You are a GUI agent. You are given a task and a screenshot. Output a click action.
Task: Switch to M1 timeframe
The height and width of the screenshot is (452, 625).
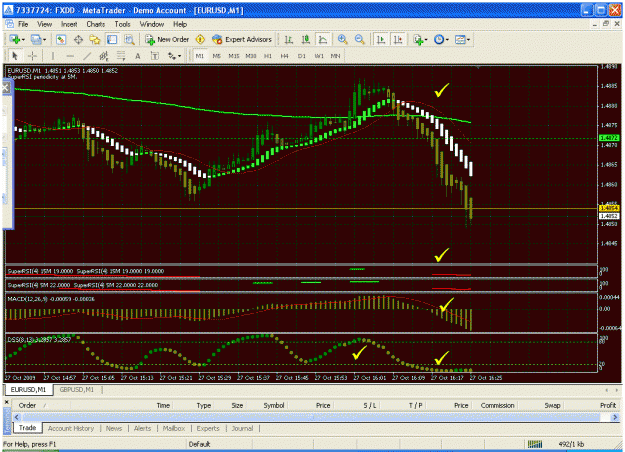pyautogui.click(x=200, y=56)
